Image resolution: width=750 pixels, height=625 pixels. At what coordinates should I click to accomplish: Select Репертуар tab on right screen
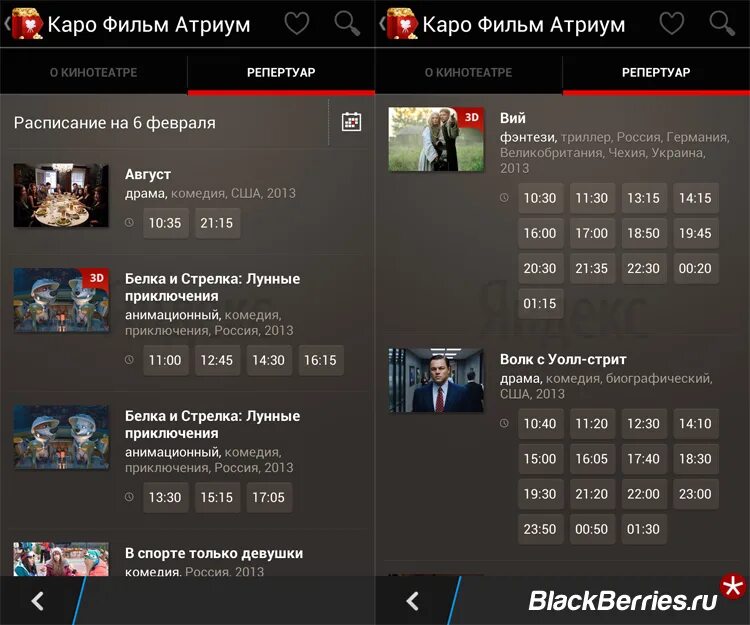pos(656,73)
